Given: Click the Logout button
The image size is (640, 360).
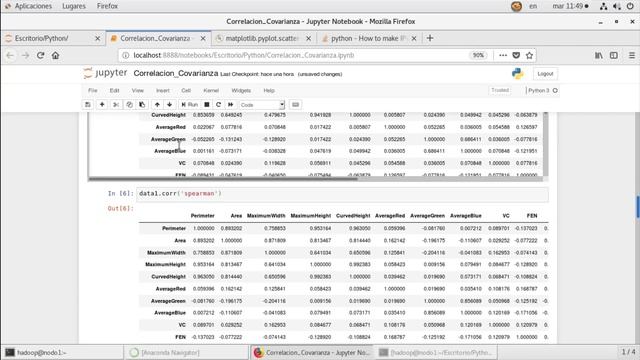Looking at the screenshot, I should [545, 74].
